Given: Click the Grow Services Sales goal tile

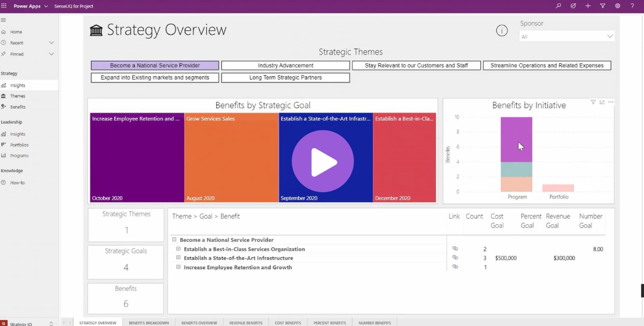Looking at the screenshot, I should coord(231,157).
